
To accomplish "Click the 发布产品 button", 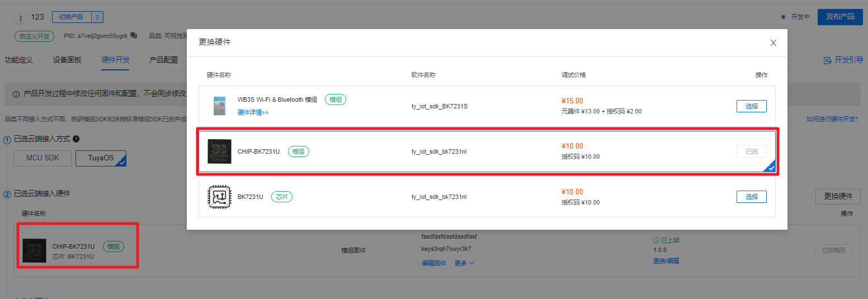I will [x=840, y=17].
